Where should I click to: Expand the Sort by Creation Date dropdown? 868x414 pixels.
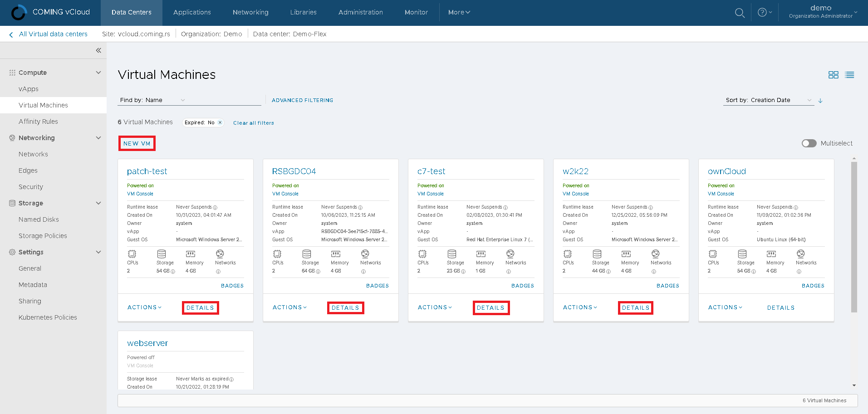pos(810,100)
